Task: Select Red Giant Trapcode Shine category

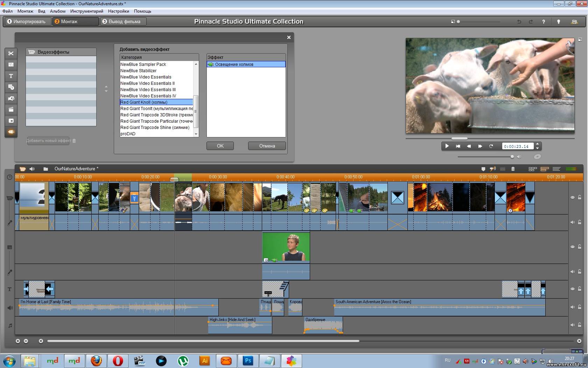Action: [156, 128]
